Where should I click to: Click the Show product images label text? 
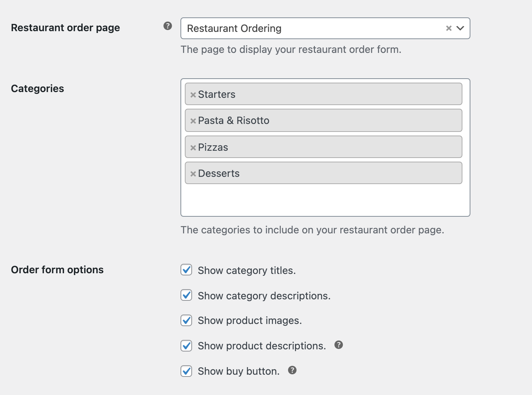tap(249, 320)
